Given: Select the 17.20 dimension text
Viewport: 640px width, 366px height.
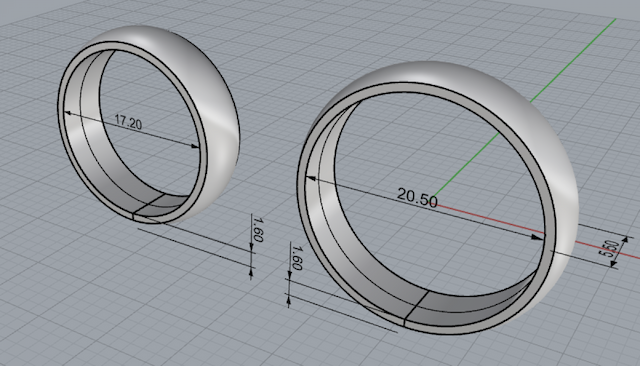Looking at the screenshot, I should coord(128,122).
